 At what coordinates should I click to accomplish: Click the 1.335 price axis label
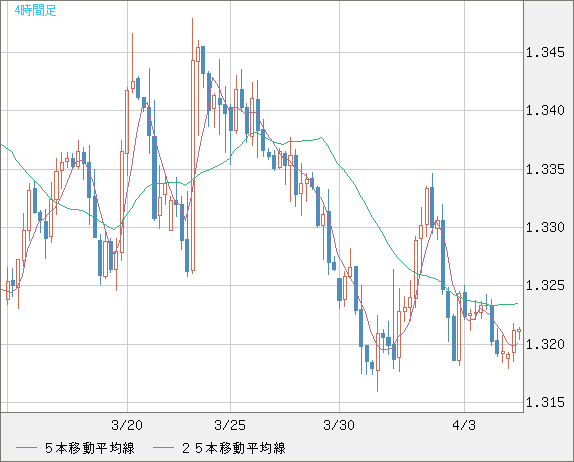[x=545, y=169]
